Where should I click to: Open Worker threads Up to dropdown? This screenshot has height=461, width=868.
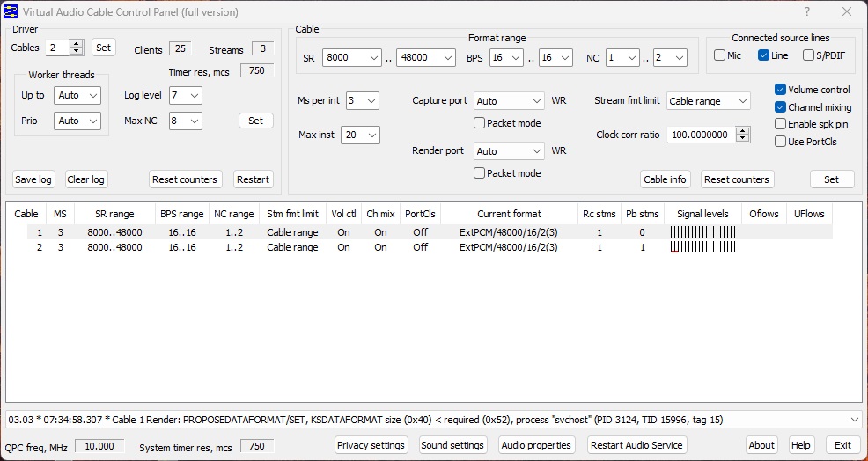tap(77, 95)
